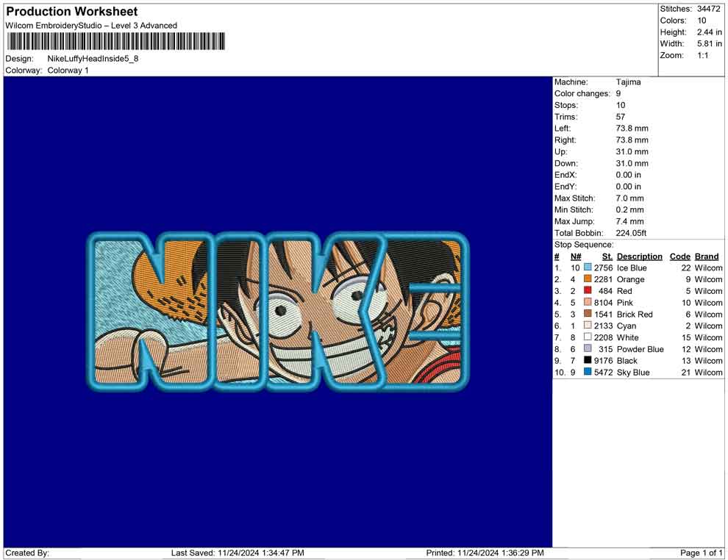The height and width of the screenshot is (560, 728).
Task: Click the Up value 31.0 mm
Action: click(632, 151)
